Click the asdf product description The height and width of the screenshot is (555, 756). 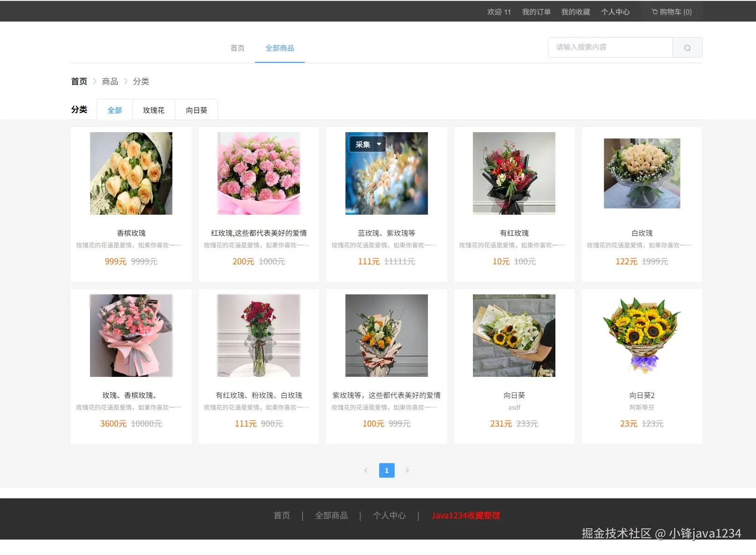[x=514, y=407]
